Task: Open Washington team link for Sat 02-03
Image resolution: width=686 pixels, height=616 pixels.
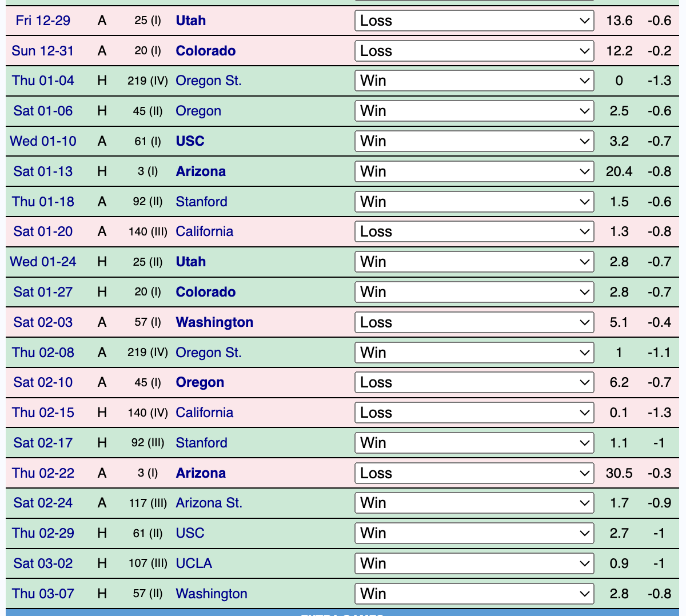Action: point(214,322)
